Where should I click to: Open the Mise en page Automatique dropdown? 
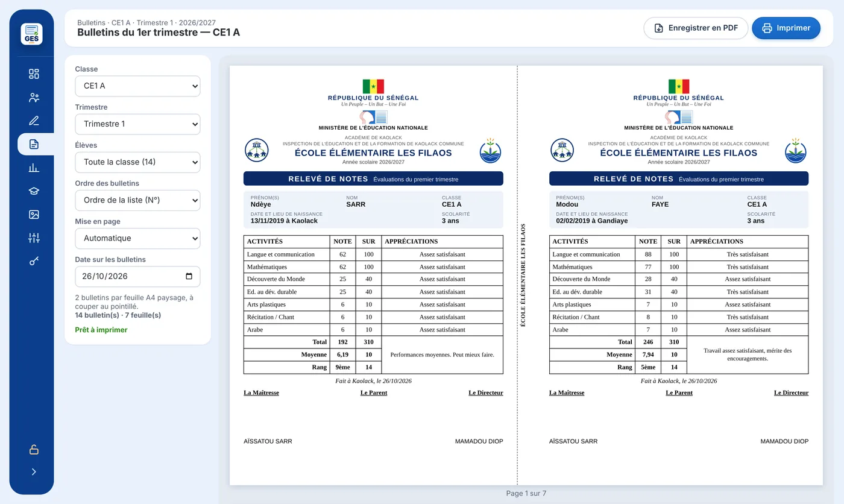pyautogui.click(x=137, y=238)
